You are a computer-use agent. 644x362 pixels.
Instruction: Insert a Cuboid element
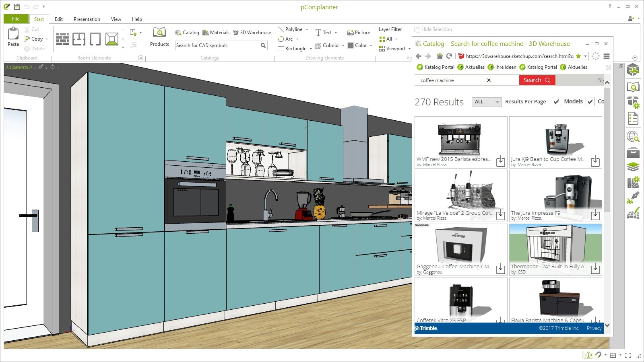click(x=327, y=45)
